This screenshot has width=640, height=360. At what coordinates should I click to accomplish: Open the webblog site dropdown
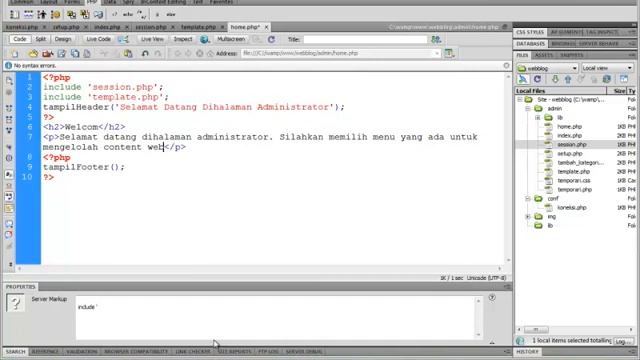[x=547, y=68]
